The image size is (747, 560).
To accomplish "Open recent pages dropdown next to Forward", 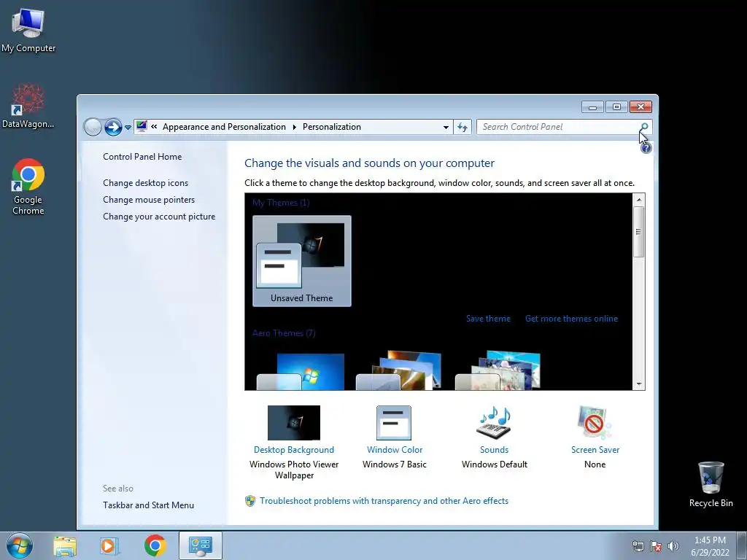I will tap(128, 128).
